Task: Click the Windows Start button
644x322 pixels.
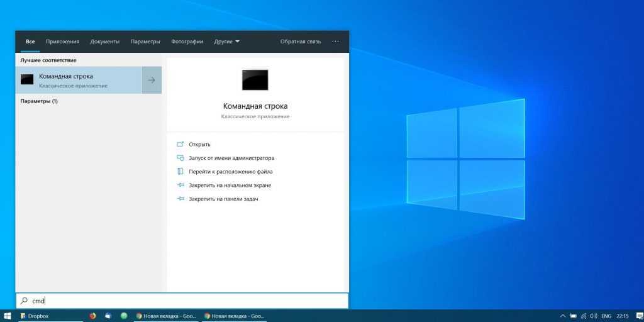Action: click(8, 316)
